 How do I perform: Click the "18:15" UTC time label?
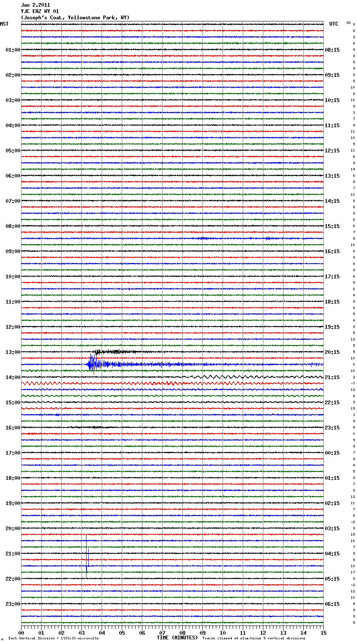coord(332,302)
